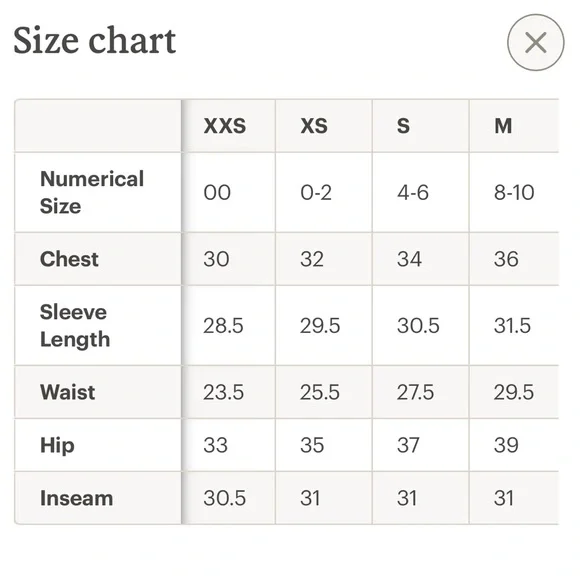Click sleeve length 28.5 for XXS
Image resolution: width=580 pixels, height=580 pixels.
point(223,326)
